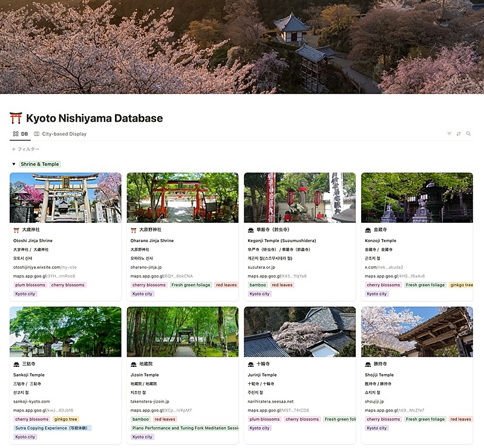The image size is (484, 448).
Task: Click the Shrine & Temple group label
Action: (x=40, y=164)
